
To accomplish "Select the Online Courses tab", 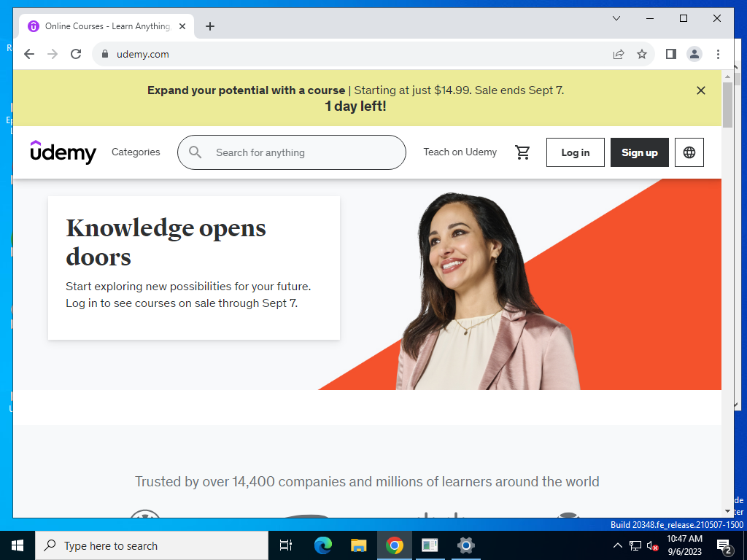I will 107,26.
